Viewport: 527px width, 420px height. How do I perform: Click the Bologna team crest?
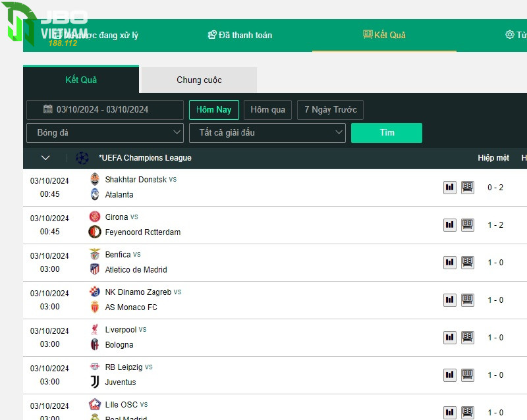click(x=95, y=344)
